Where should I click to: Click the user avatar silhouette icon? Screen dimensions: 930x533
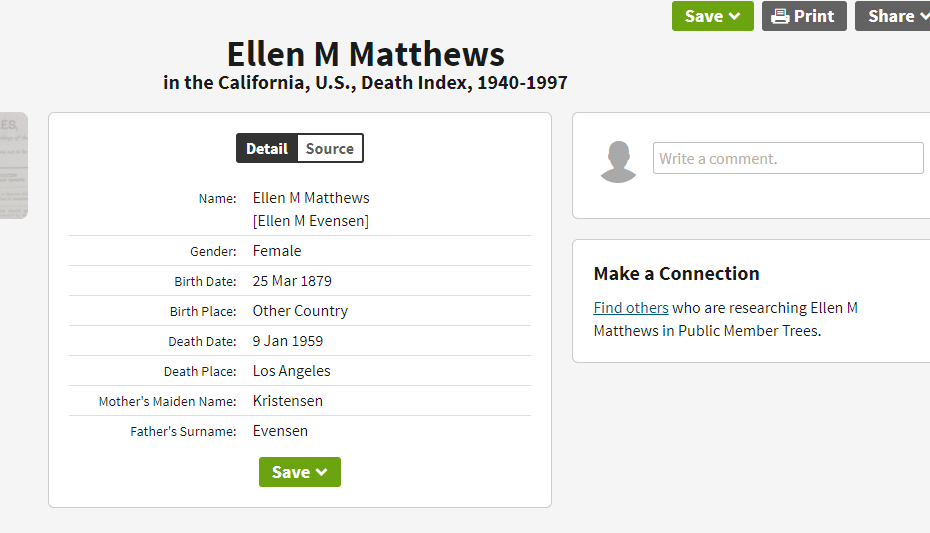[618, 161]
